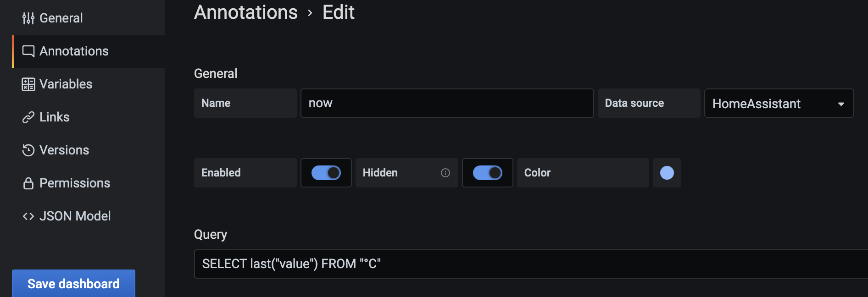Select the Annotations speech bubble icon
868x297 pixels.
click(x=28, y=51)
